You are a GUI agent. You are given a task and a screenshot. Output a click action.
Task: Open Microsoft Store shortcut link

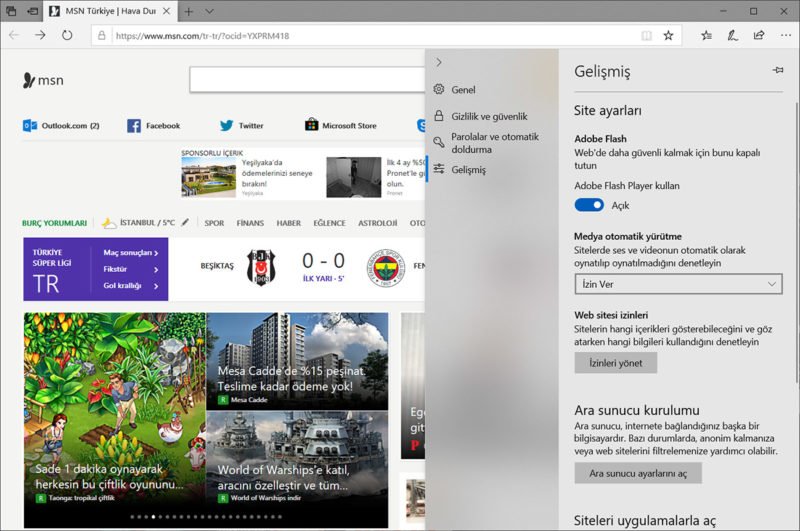(340, 125)
